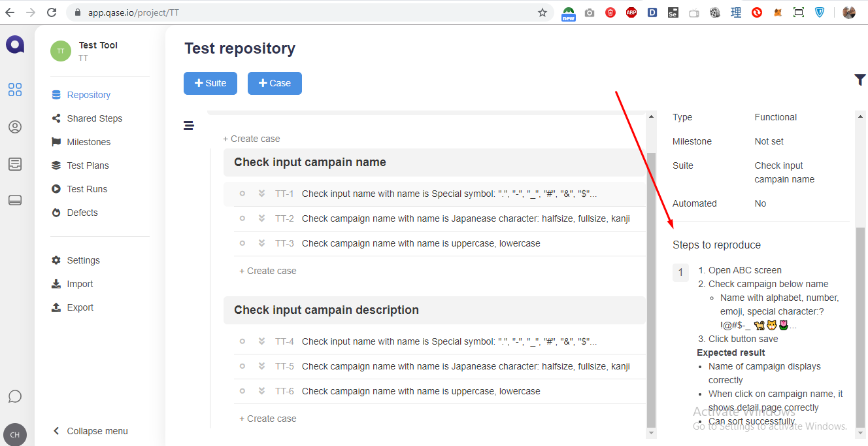
Task: Toggle the suite tree hamburger icon
Action: (x=189, y=126)
